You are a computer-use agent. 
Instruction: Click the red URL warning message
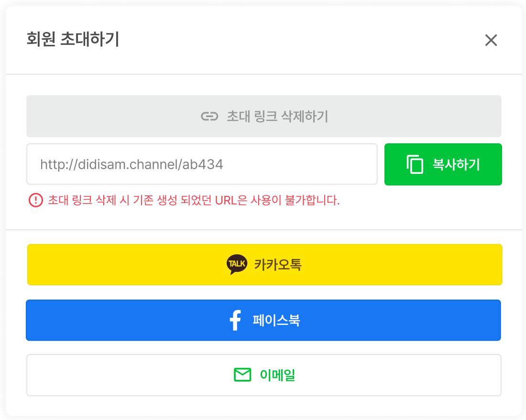[194, 200]
